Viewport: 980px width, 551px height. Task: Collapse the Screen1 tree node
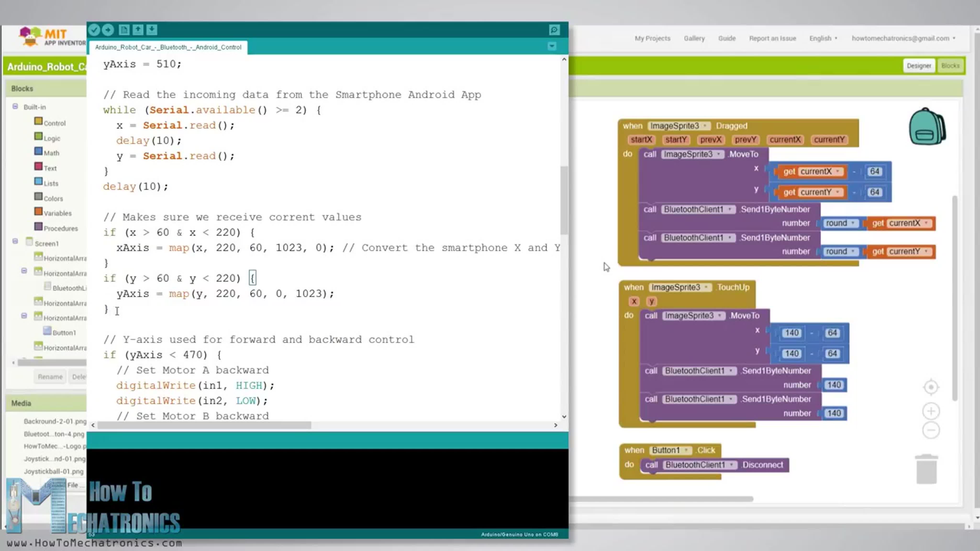pyautogui.click(x=15, y=241)
